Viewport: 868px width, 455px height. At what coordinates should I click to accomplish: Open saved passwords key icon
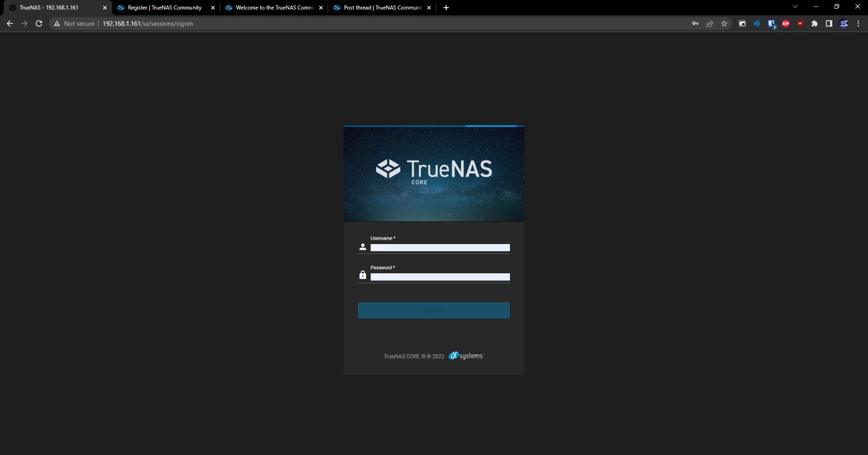[695, 23]
